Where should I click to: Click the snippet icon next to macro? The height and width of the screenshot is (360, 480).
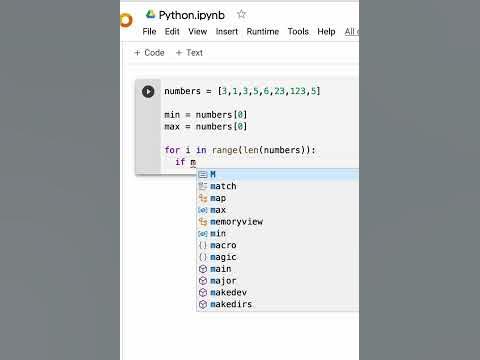click(x=203, y=245)
